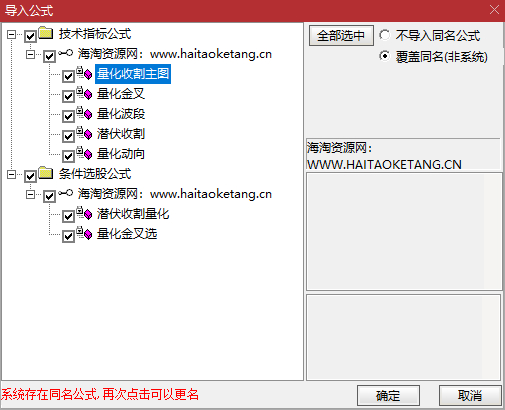Select the 量化动向 formula item
Screen dimensions: 505x410
pos(121,154)
